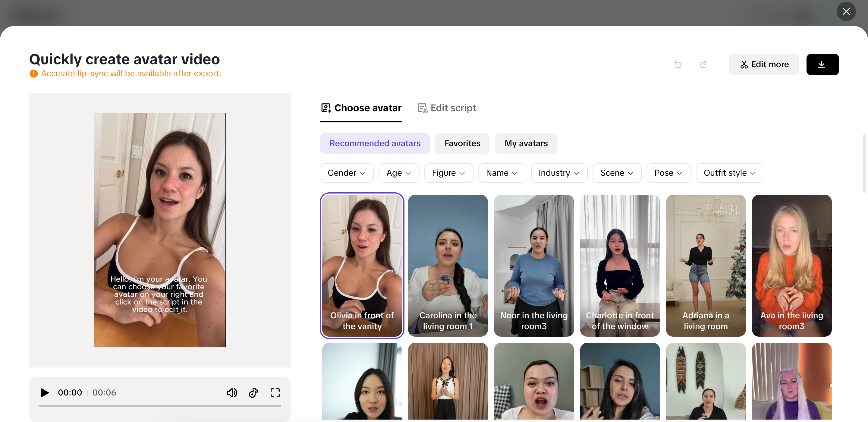Screen dimensions: 868x422
Task: Redo the previously undone change
Action: tap(703, 65)
